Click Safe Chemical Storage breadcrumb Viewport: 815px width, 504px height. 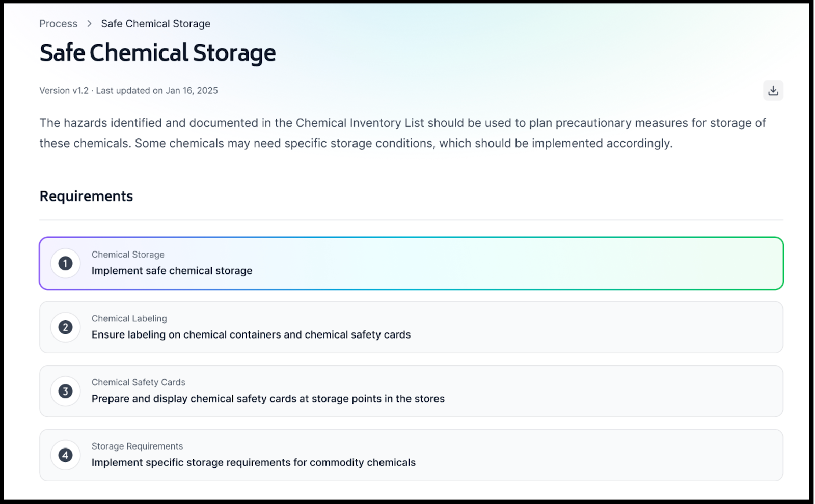(x=155, y=24)
